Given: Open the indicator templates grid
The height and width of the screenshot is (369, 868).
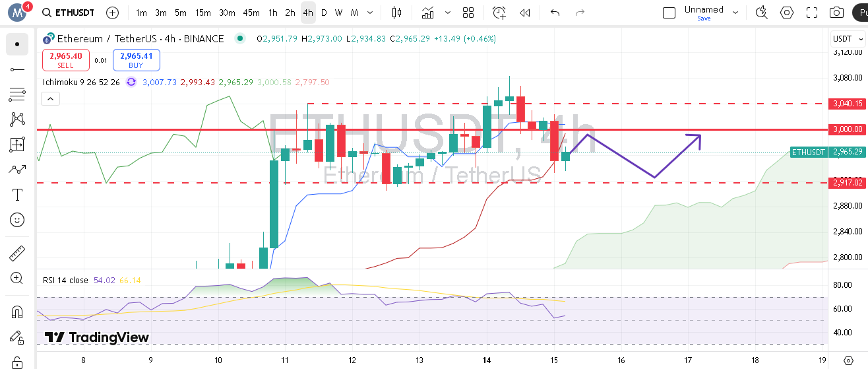Looking at the screenshot, I should tap(468, 13).
